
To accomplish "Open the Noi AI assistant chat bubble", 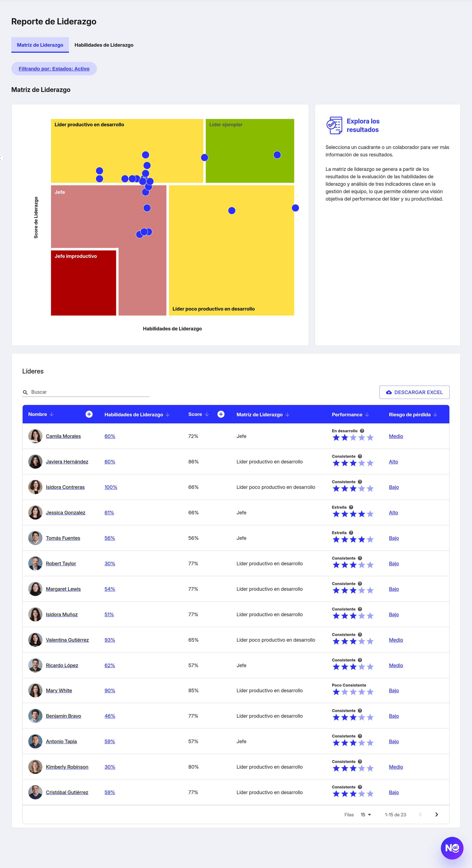I will [x=452, y=848].
